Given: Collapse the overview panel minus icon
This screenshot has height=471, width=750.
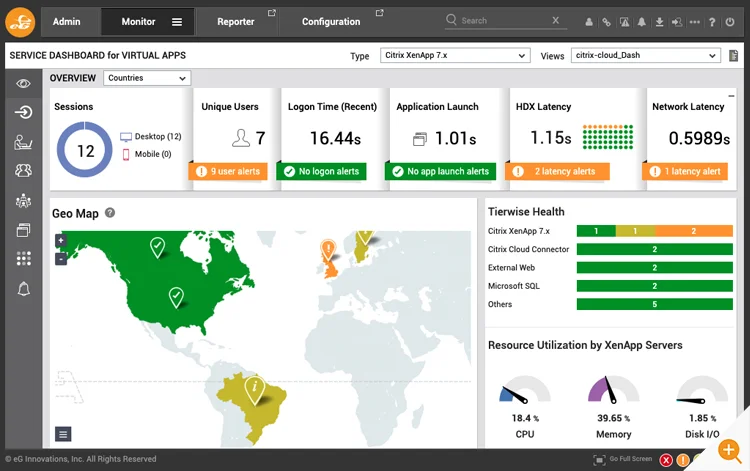Looking at the screenshot, I should click(731, 96).
